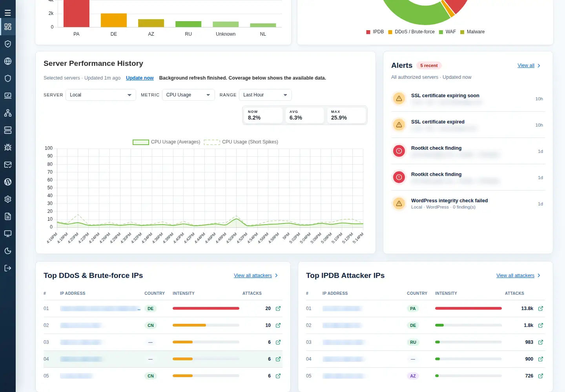Open external link for DDoS IP row 01

[x=278, y=309]
